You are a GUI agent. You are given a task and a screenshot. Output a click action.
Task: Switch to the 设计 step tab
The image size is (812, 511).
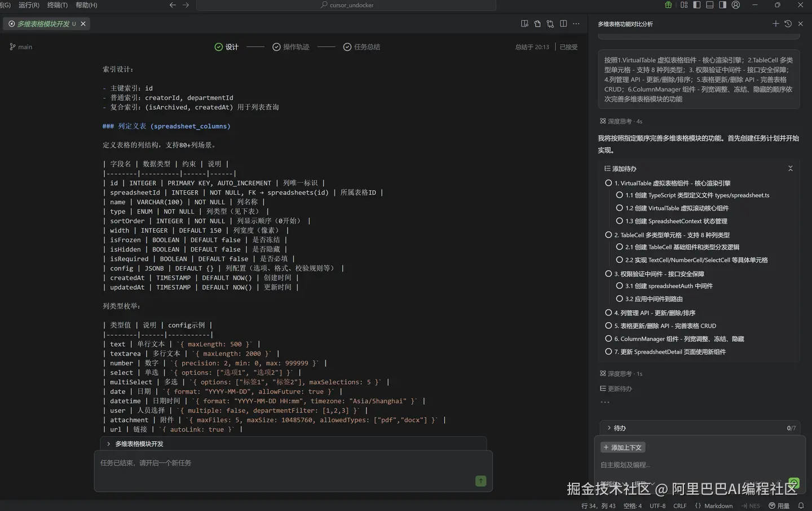tap(227, 47)
